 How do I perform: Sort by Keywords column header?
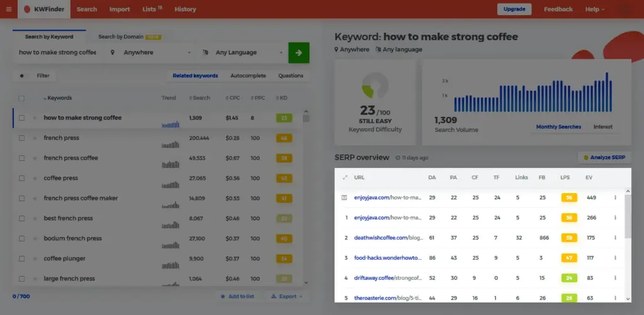(57, 97)
